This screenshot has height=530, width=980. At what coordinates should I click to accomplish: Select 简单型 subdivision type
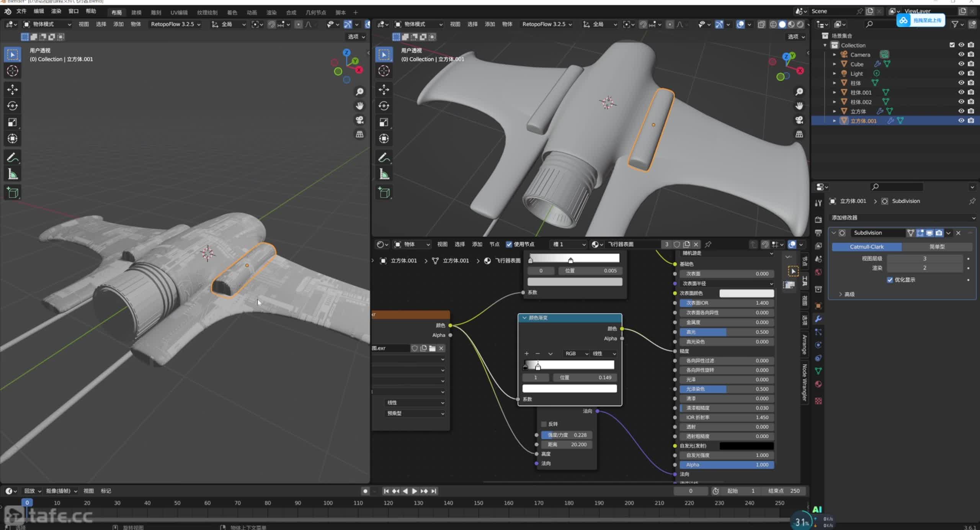pyautogui.click(x=937, y=247)
